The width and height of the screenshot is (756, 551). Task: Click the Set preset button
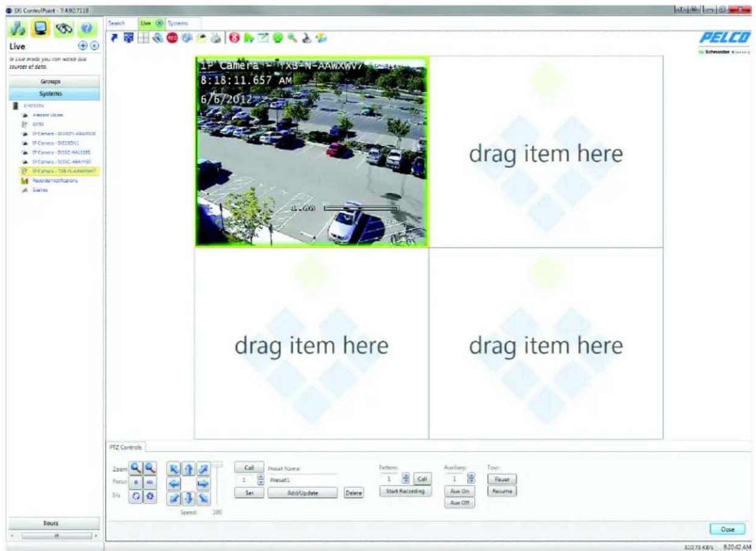[249, 493]
